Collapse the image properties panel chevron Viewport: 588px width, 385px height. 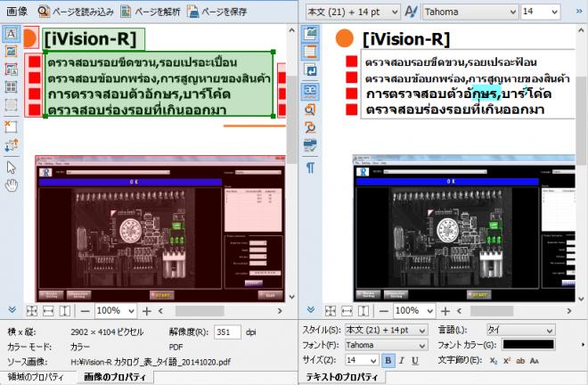pos(12,309)
